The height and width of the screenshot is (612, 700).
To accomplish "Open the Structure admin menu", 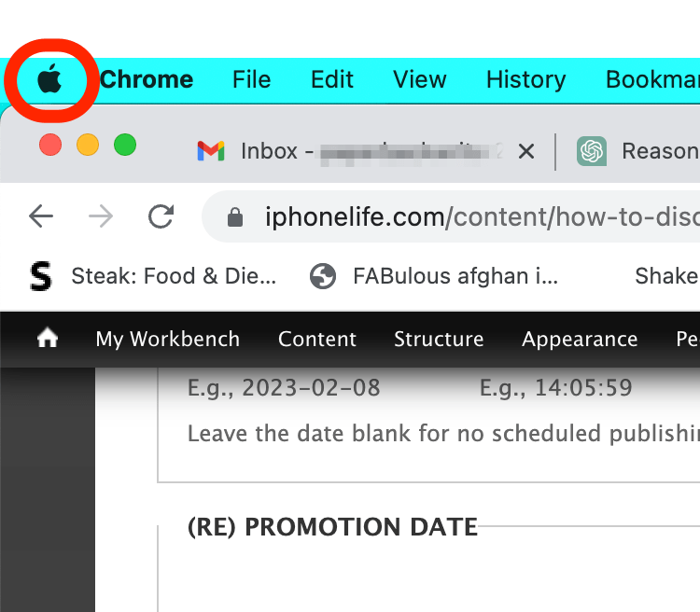I will coord(439,339).
